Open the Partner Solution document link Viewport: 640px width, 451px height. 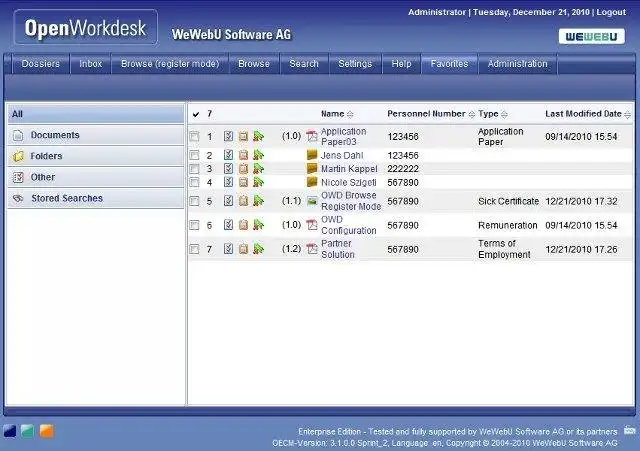coord(338,249)
